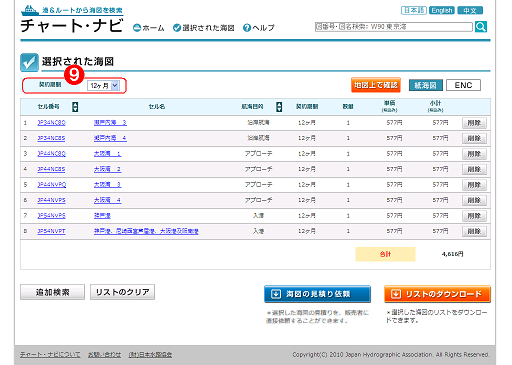Open 選択された海図 in top navigation
Screen dimensions: 512x365
pyautogui.click(x=204, y=28)
